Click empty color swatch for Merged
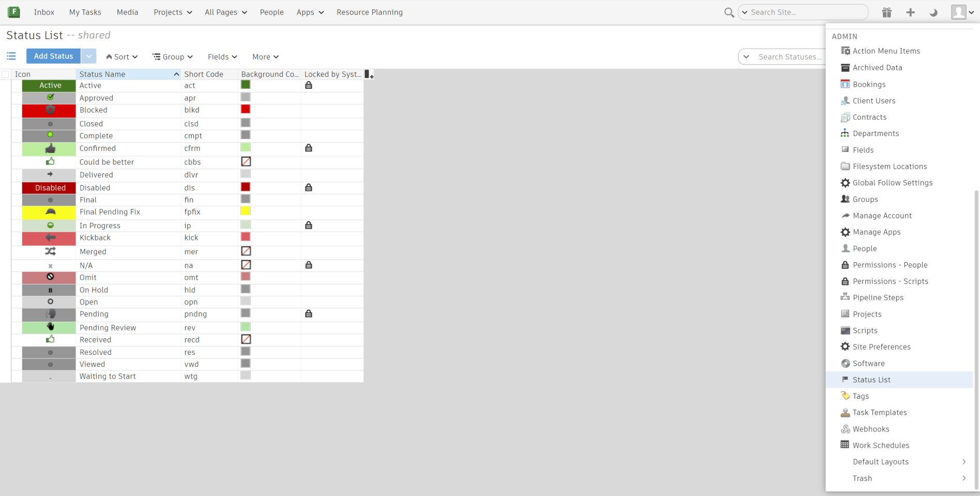The height and width of the screenshot is (496, 980). coord(246,251)
